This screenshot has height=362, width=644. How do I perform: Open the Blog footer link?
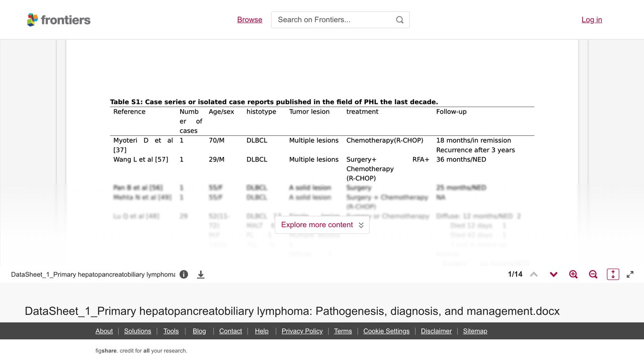point(199,331)
